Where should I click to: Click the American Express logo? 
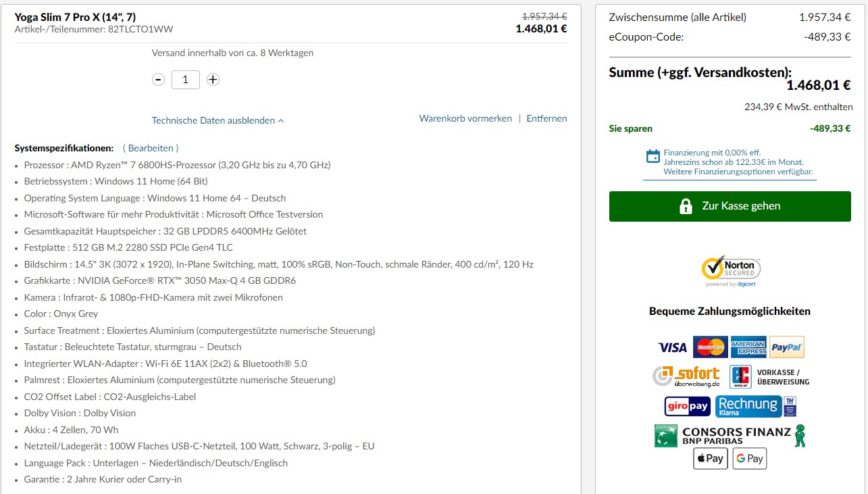748,347
